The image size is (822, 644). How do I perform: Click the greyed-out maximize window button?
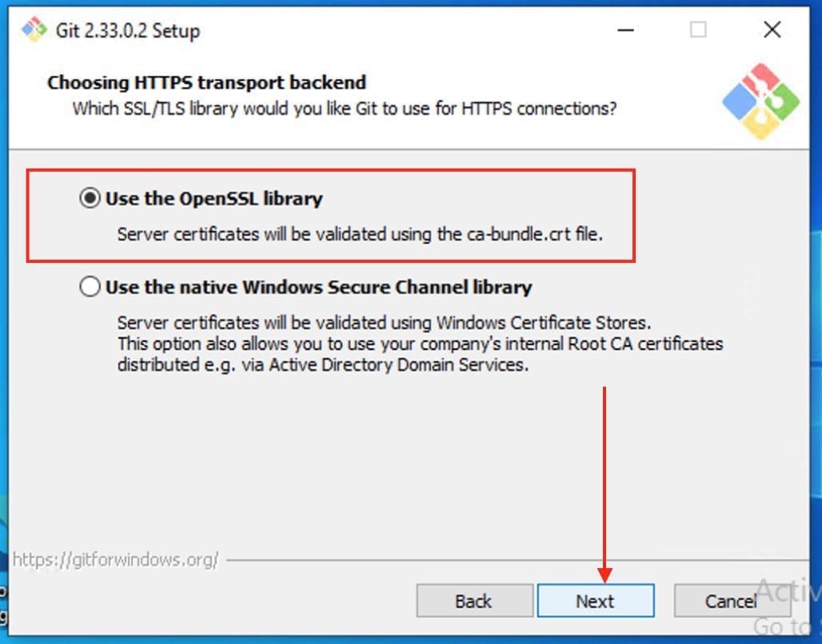tap(698, 30)
